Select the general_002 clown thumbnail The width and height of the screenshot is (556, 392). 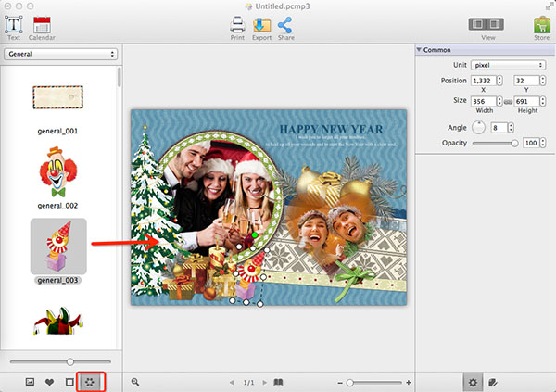57,174
